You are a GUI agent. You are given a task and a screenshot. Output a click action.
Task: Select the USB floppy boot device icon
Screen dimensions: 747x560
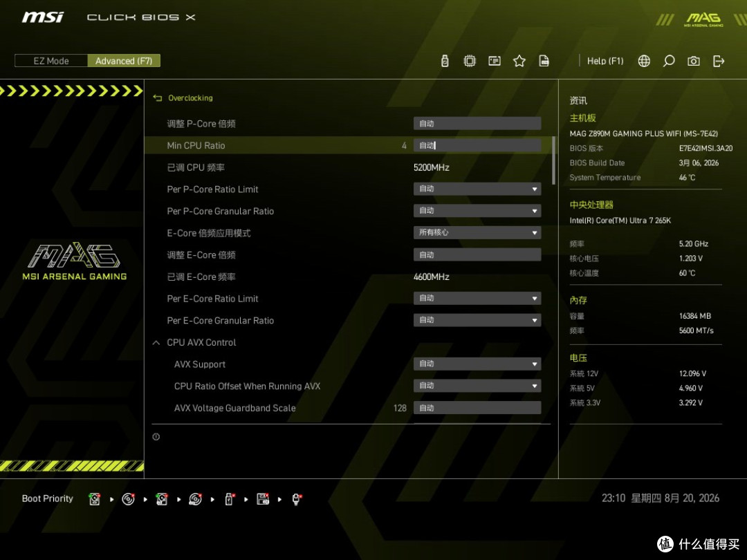pyautogui.click(x=263, y=499)
